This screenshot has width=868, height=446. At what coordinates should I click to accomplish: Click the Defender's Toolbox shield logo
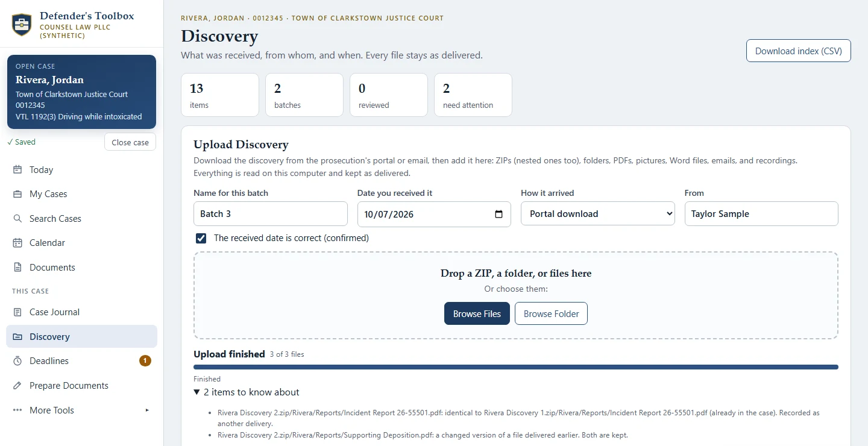(x=22, y=25)
